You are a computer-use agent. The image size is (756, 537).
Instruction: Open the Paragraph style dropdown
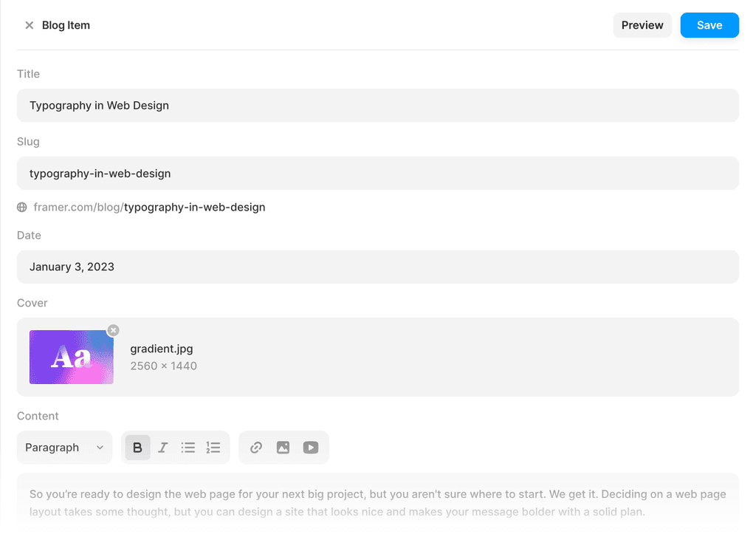64,448
